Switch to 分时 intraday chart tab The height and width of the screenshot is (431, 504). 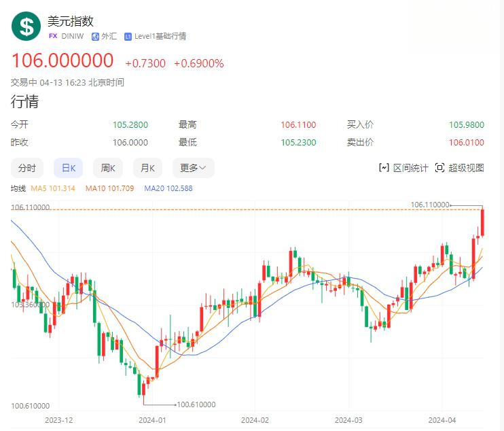[x=27, y=168]
